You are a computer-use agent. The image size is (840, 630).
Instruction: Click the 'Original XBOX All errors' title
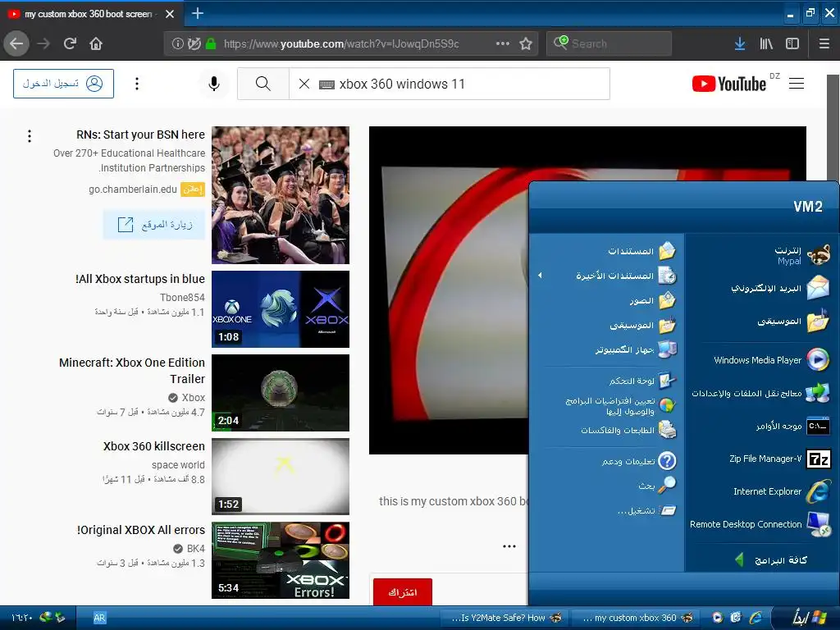[140, 530]
